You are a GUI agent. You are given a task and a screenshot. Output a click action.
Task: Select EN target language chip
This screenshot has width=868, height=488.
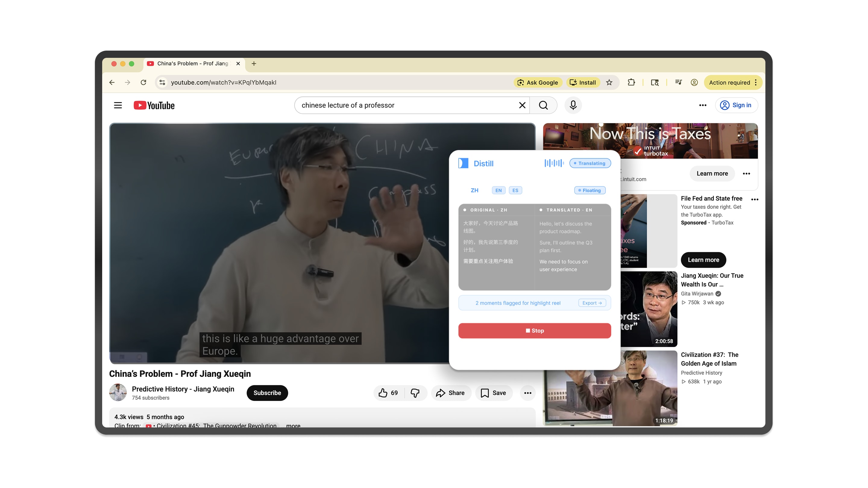(x=498, y=190)
